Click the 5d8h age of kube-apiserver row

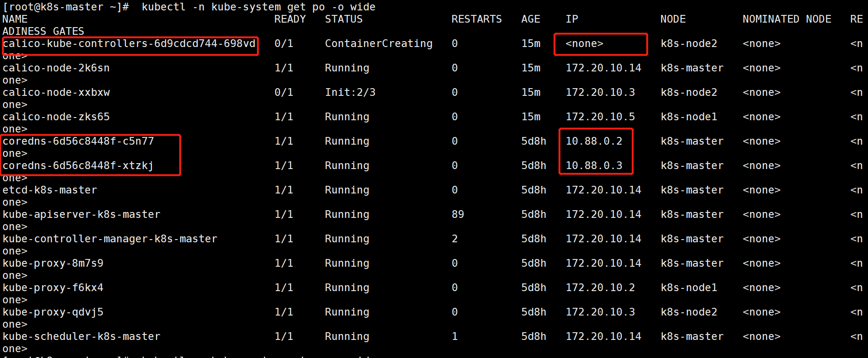point(534,214)
